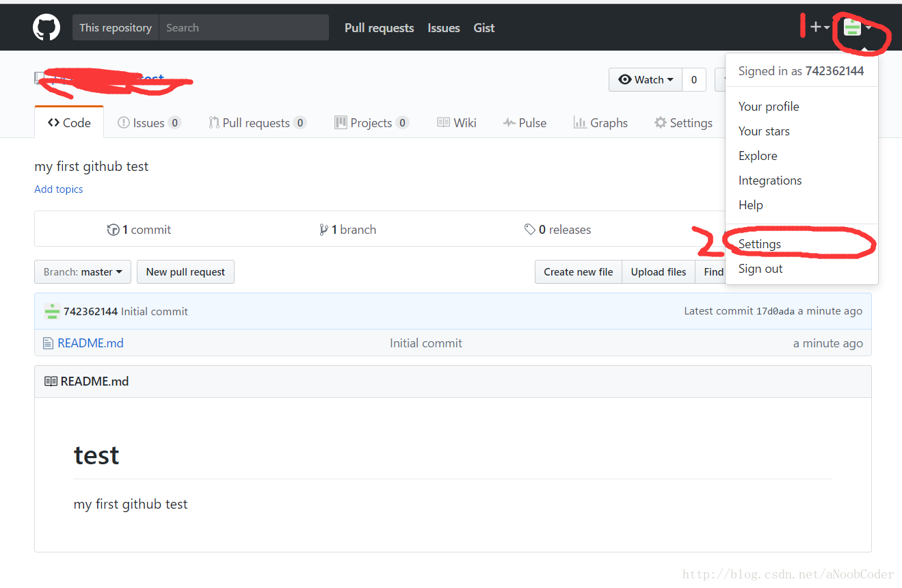The width and height of the screenshot is (902, 588).
Task: Click Initial commit message in README.md row
Action: coord(426,343)
